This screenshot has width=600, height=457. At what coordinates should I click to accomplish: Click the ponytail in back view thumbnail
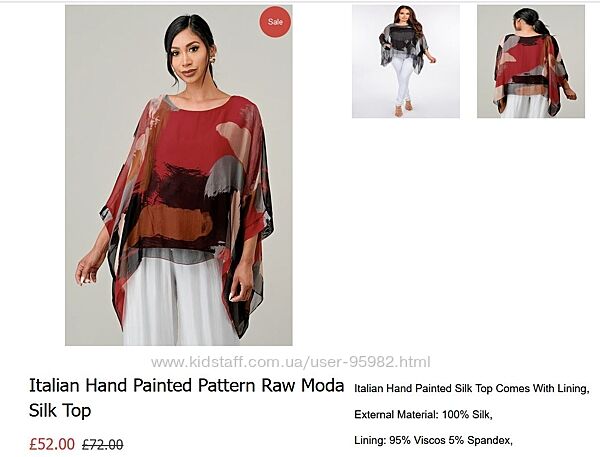pyautogui.click(x=541, y=26)
